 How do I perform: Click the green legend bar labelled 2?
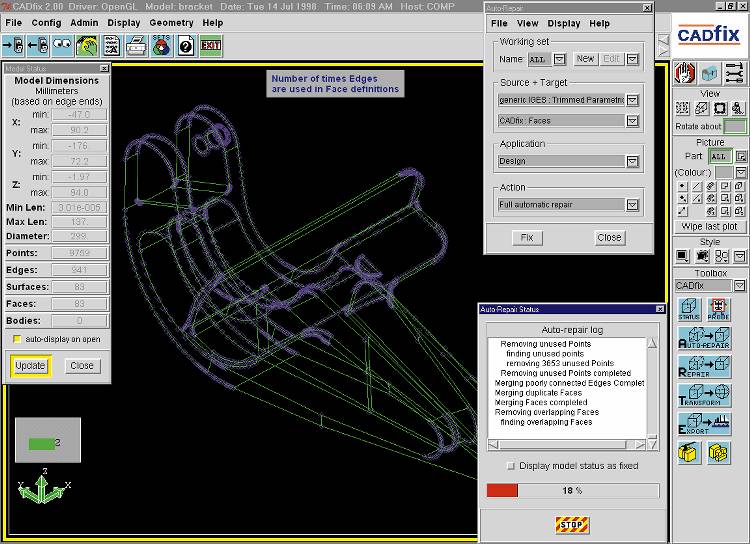tap(42, 444)
